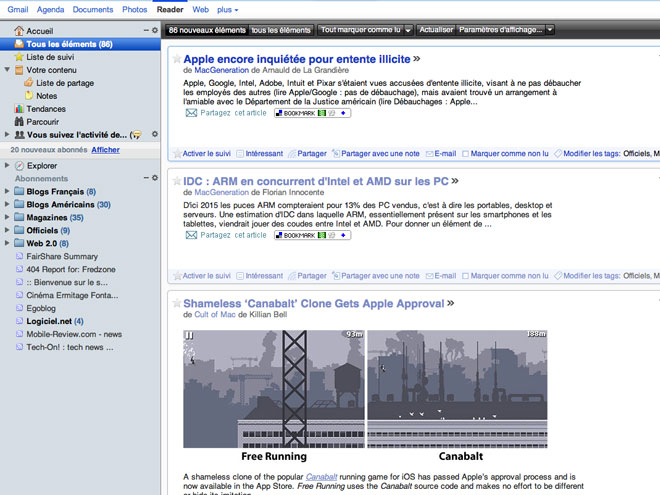
Task: Open Tendances chart icon
Action: (x=19, y=109)
